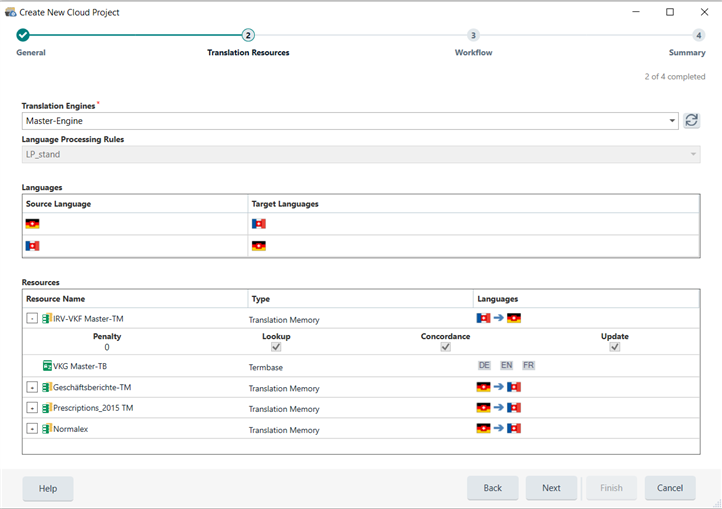
Task: Click the Finish button
Action: pos(611,488)
